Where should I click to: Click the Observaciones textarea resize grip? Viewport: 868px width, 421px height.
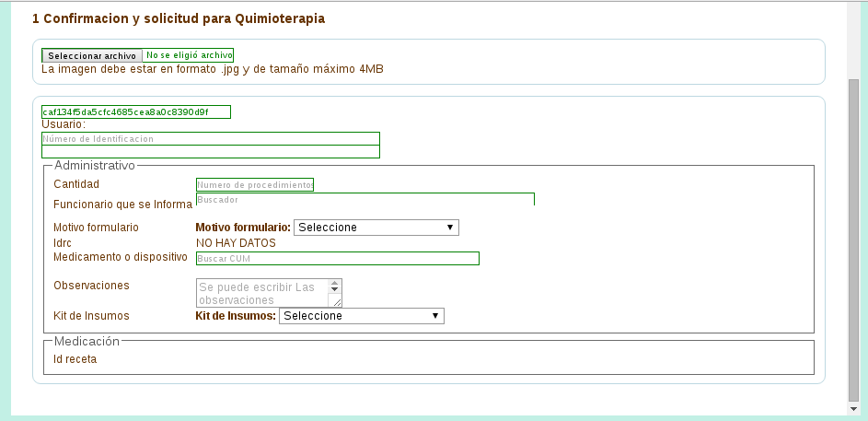click(337, 301)
